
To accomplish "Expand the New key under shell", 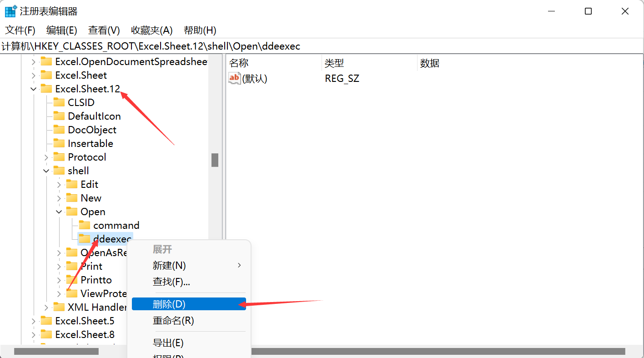I will (x=59, y=198).
